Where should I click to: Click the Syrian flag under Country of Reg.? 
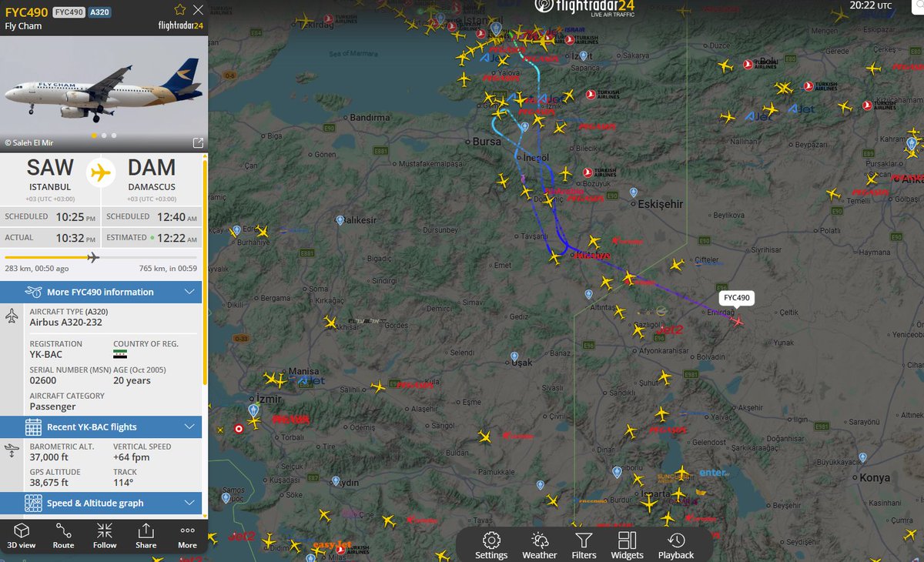click(119, 354)
